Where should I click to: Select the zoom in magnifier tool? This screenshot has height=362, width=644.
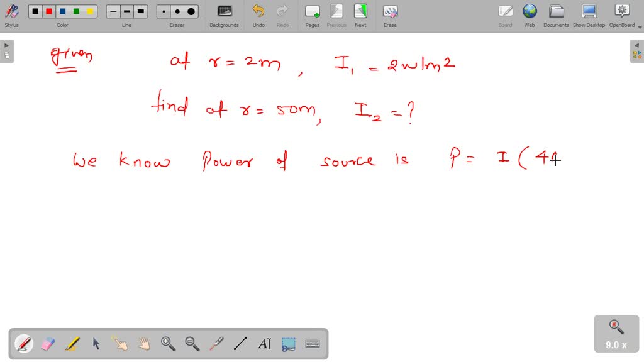168,344
